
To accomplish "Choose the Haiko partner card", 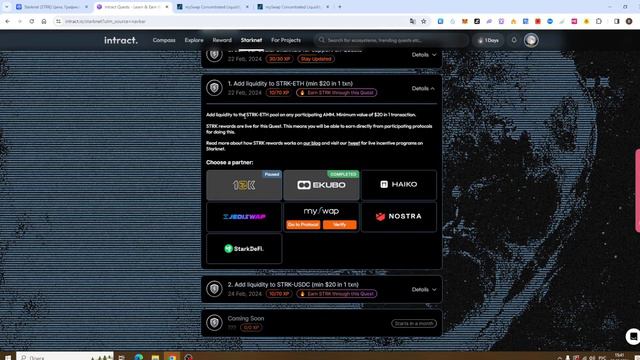I will click(x=399, y=185).
